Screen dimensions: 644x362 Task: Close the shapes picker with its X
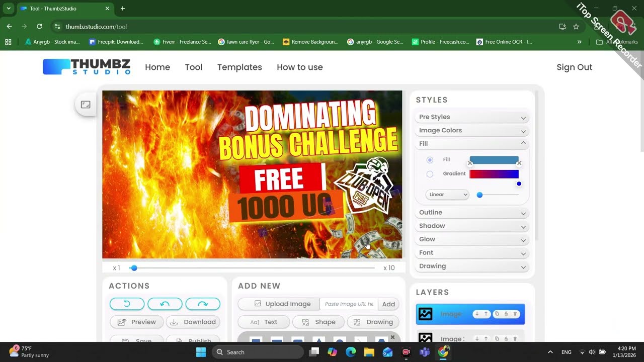393,337
